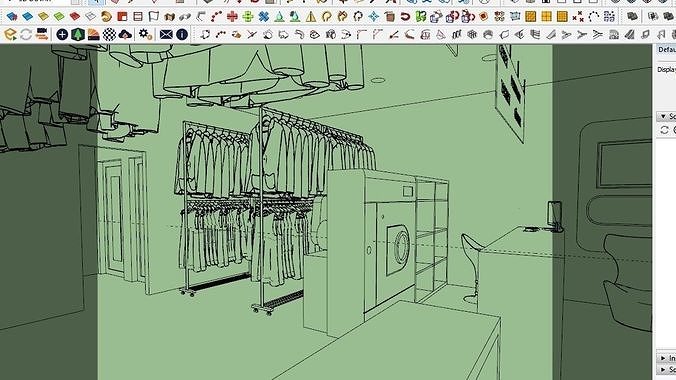
Task: Select the yellow plane icon
Action: pos(43,17)
